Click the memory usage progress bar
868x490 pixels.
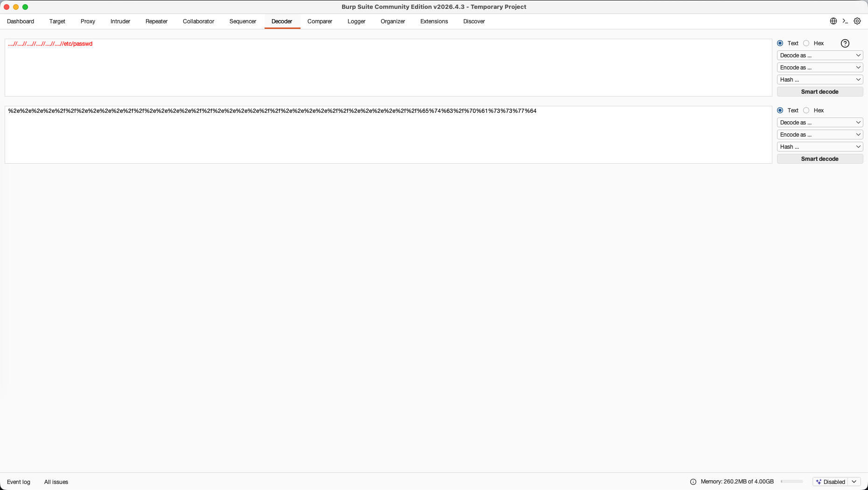pos(792,482)
